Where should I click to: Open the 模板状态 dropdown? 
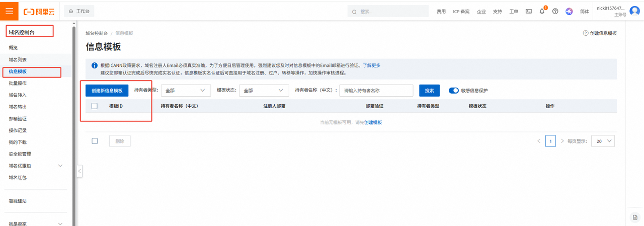264,91
